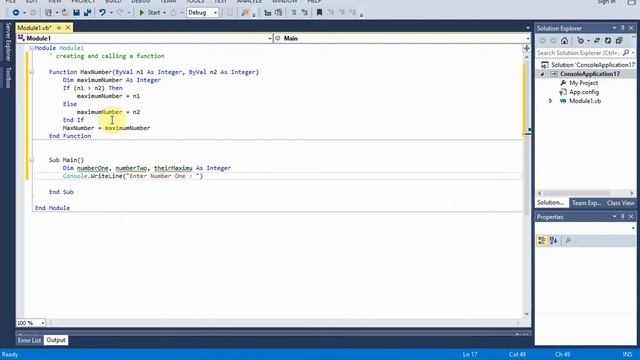Open the Undo history dropdown arrow
The height and width of the screenshot is (360, 640).
click(x=111, y=13)
